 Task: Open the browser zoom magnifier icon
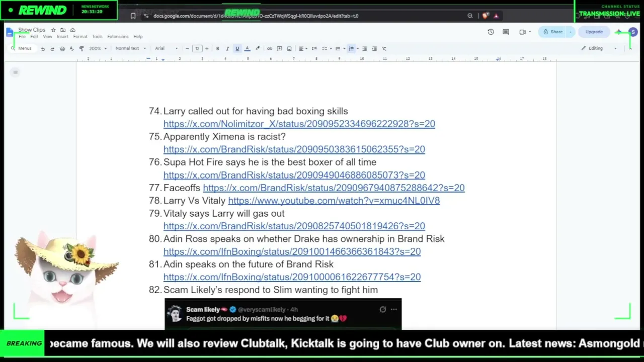(470, 16)
